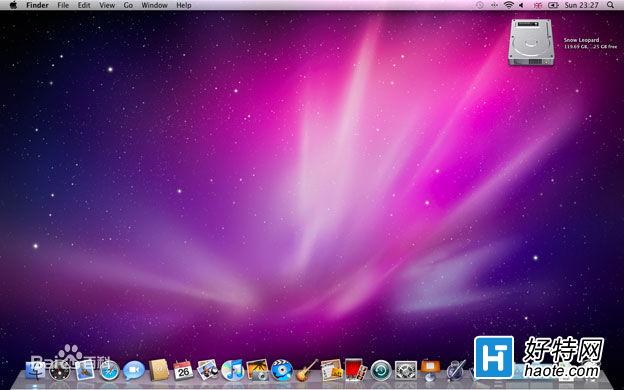Open Time Machine from the Dock

[x=381, y=370]
